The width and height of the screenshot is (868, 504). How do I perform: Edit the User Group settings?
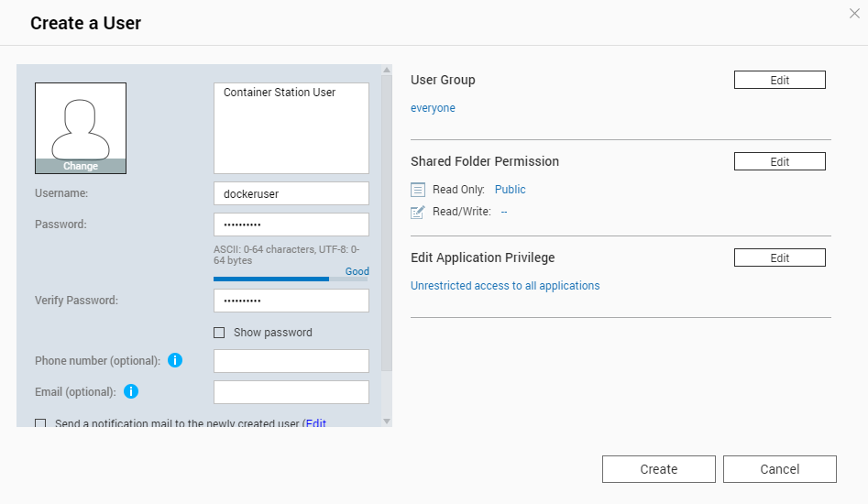[779, 81]
